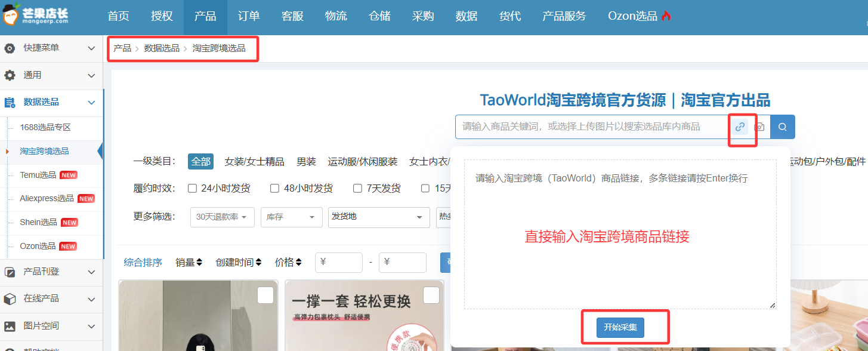
Task: Sort products by 创建时间
Action: coord(239,262)
